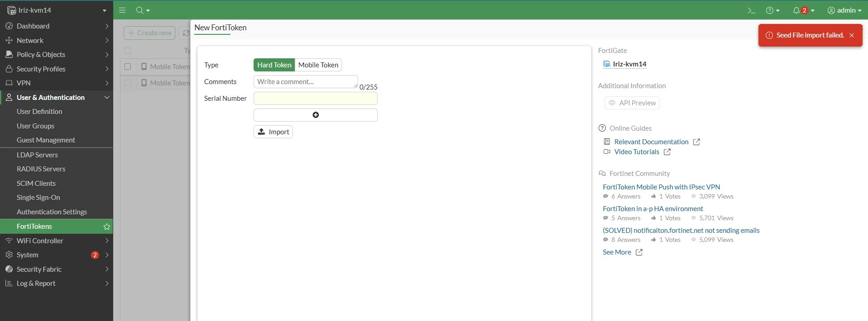Image resolution: width=868 pixels, height=321 pixels.
Task: Open notifications bell with 2 alerts
Action: click(x=803, y=10)
